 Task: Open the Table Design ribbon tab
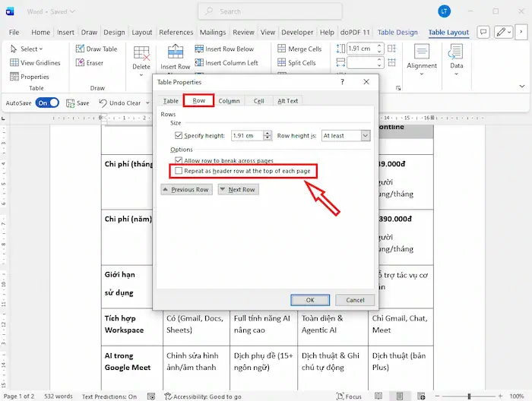(x=397, y=33)
